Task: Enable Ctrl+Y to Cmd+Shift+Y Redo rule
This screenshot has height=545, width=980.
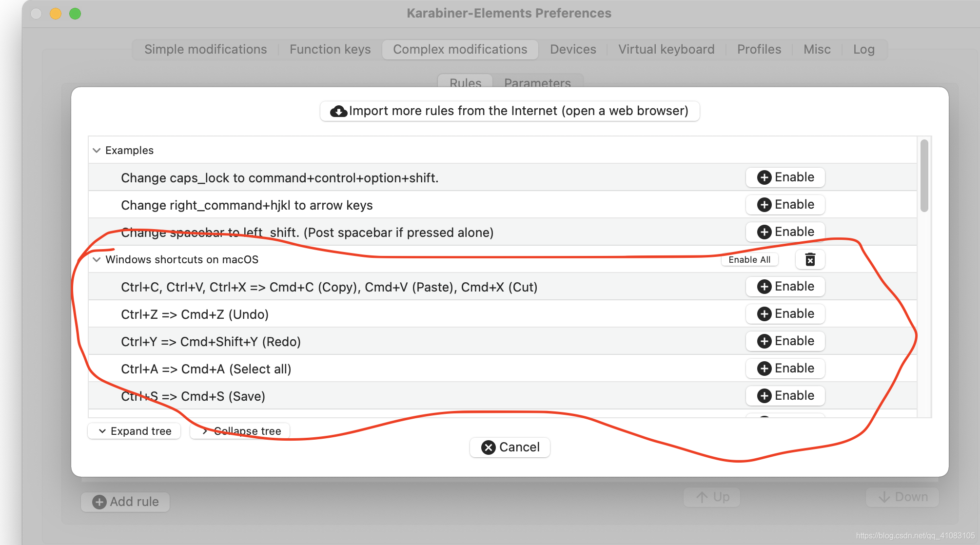Action: (x=785, y=341)
